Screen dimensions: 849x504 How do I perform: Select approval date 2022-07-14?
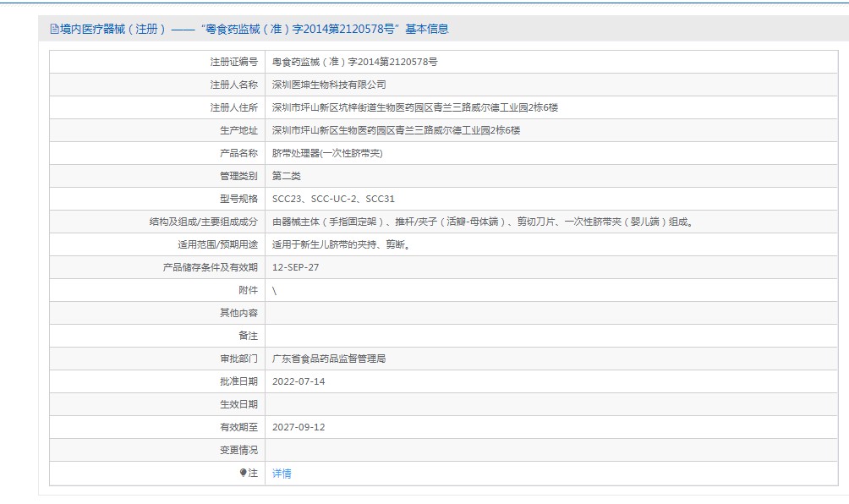pos(299,381)
